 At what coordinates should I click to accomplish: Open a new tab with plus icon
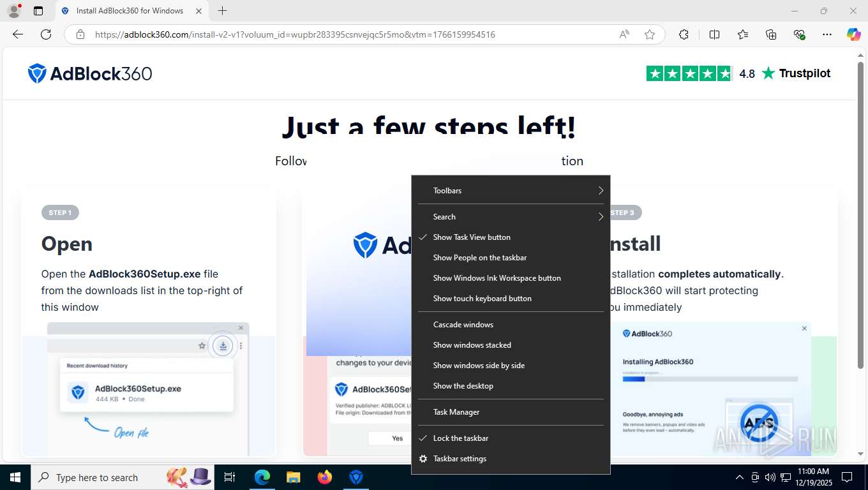pos(222,11)
